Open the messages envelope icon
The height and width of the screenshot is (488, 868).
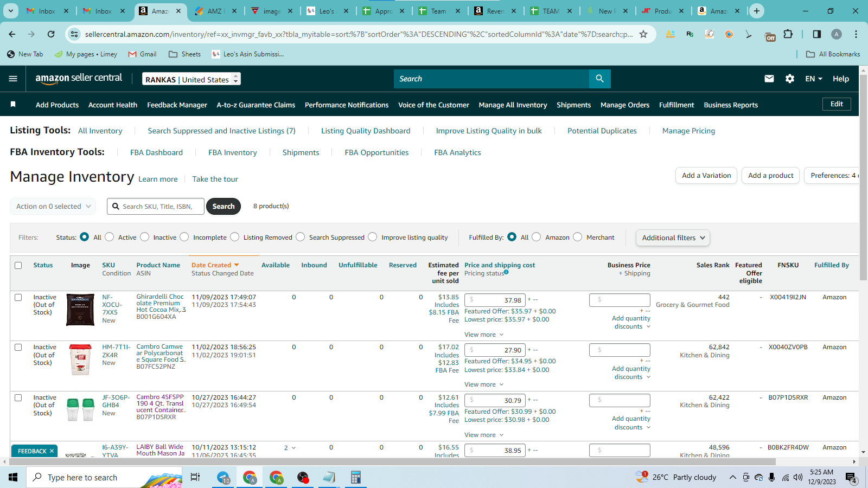769,79
